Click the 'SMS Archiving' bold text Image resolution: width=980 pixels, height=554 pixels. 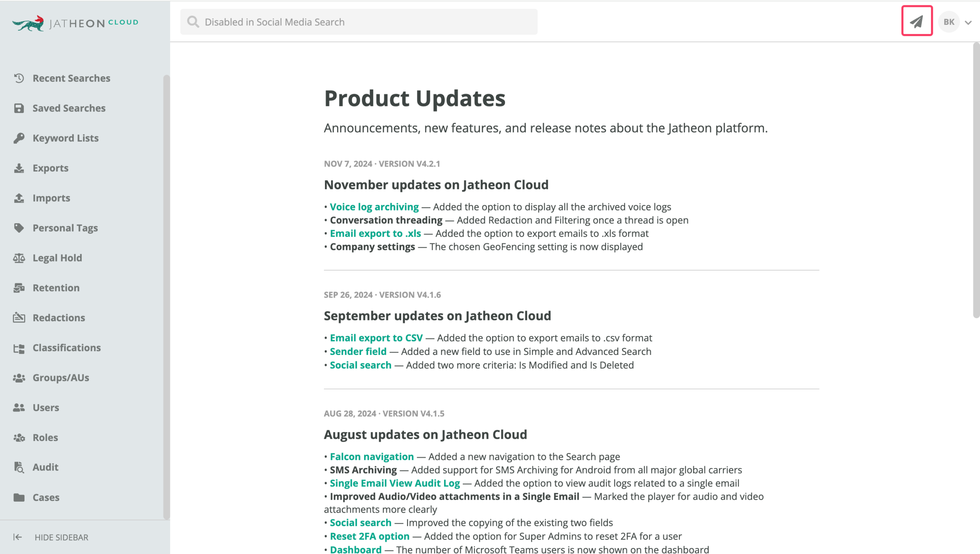(363, 470)
